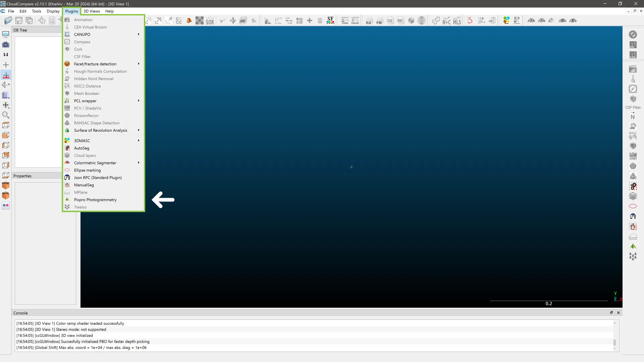Toggle stereo mode glasses icon
This screenshot has height=362, width=644.
(6, 205)
